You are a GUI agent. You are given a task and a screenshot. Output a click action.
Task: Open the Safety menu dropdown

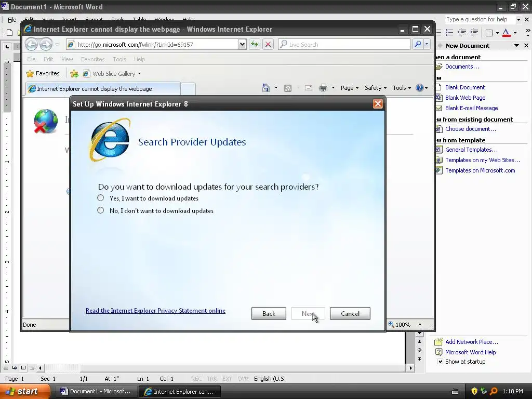point(375,88)
